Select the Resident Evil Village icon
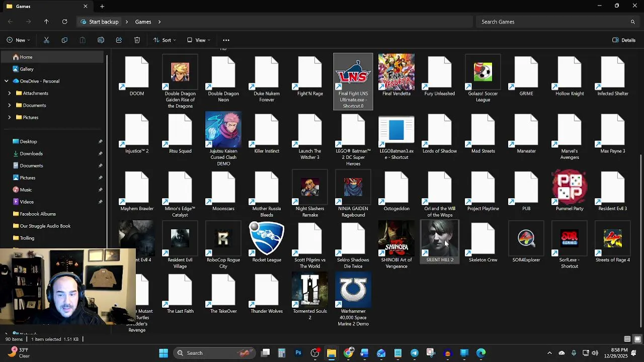This screenshot has height=362, width=644. [x=180, y=239]
